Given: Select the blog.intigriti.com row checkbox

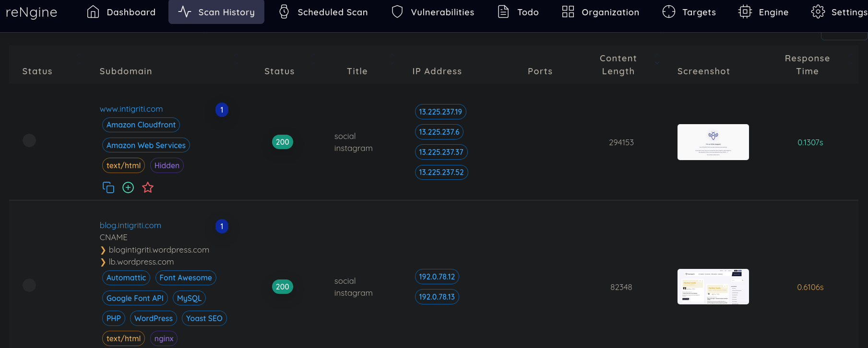Looking at the screenshot, I should 29,285.
